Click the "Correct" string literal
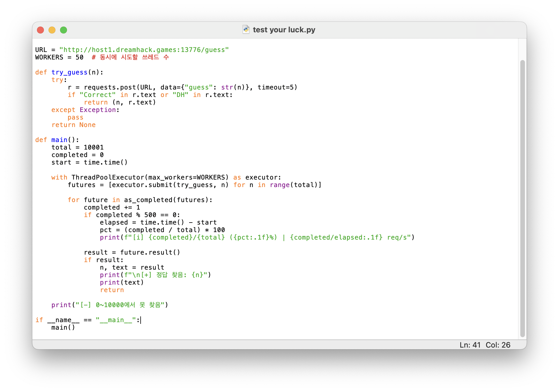This screenshot has height=392, width=559. (97, 95)
